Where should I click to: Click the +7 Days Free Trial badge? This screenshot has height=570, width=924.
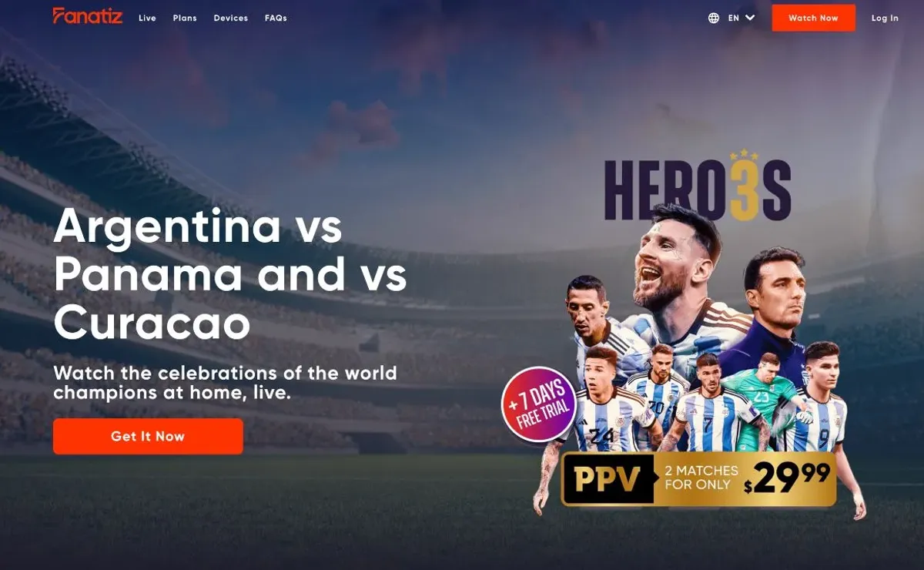click(x=540, y=404)
